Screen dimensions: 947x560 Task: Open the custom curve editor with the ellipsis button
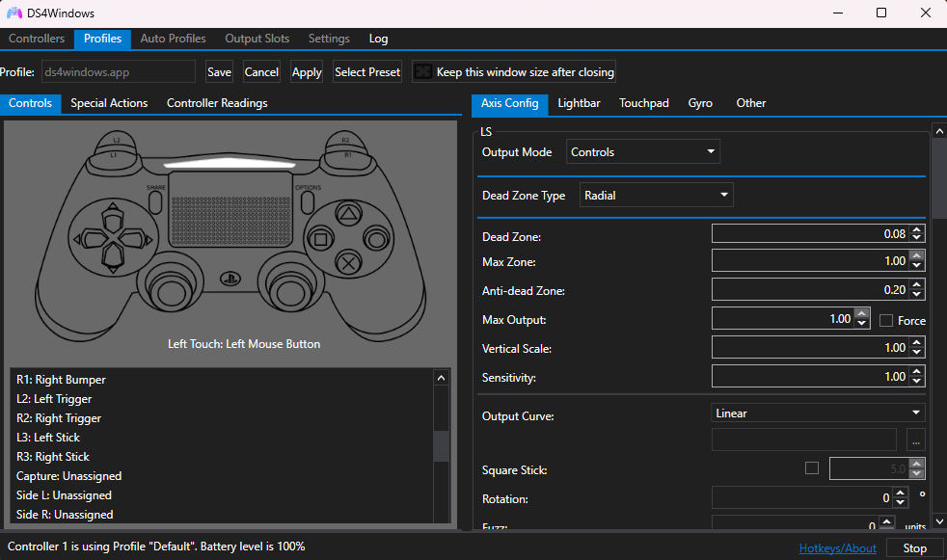tap(915, 440)
